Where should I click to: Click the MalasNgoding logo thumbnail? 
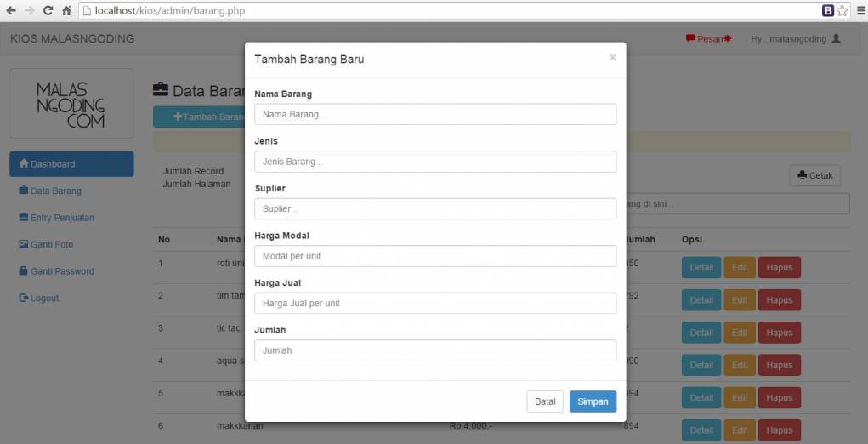71,103
